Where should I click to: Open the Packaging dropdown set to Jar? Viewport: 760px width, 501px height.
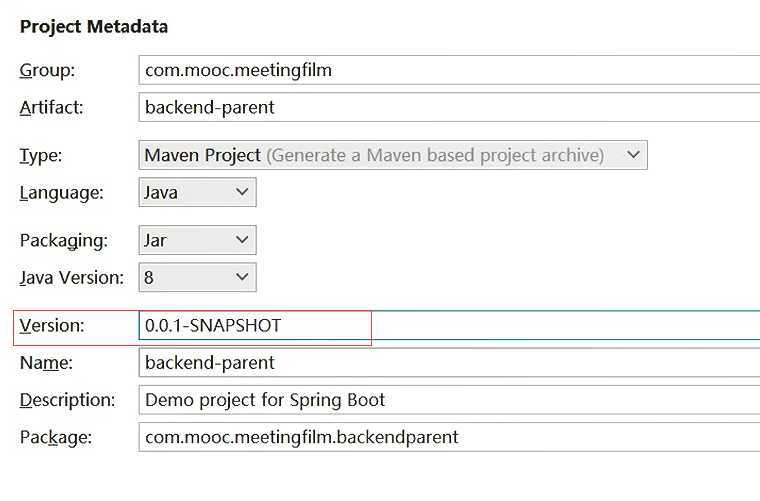[197, 240]
